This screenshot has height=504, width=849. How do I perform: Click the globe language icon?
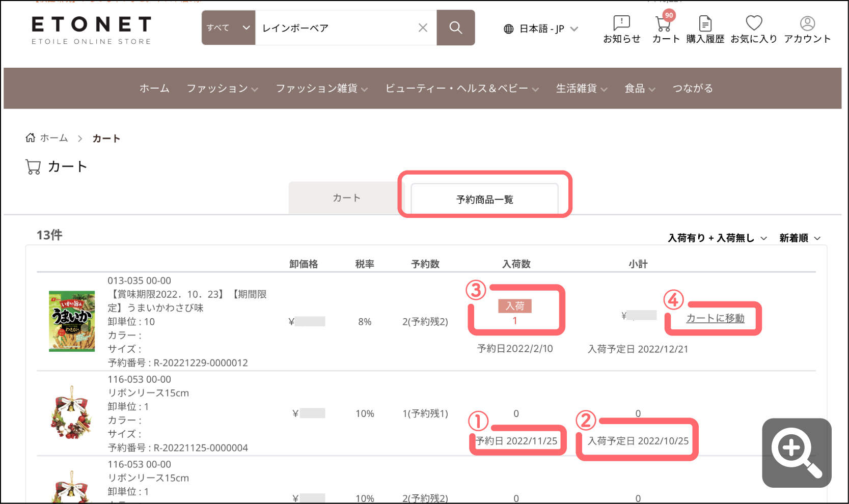tap(508, 29)
